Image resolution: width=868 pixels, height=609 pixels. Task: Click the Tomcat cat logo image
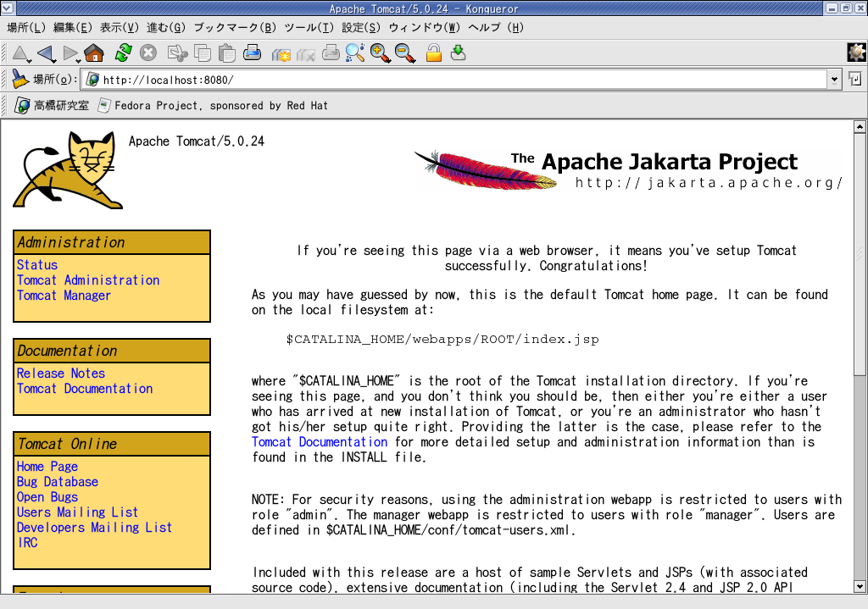(x=68, y=169)
